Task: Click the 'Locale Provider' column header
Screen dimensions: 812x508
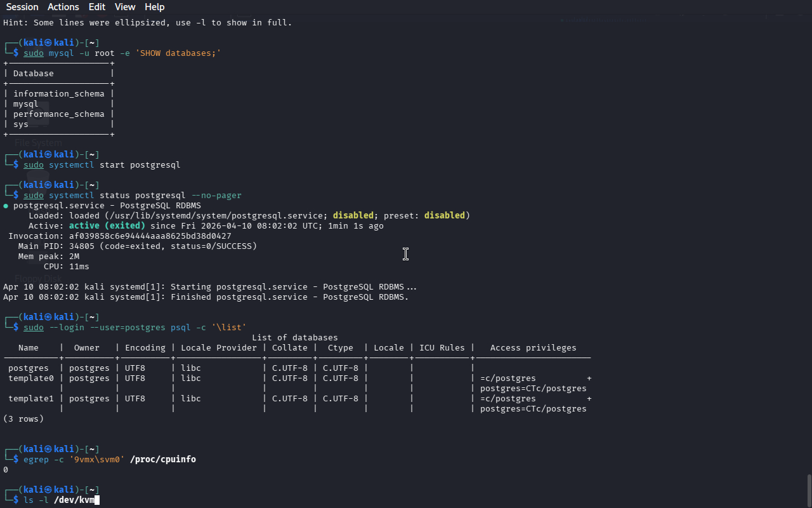Action: point(219,348)
